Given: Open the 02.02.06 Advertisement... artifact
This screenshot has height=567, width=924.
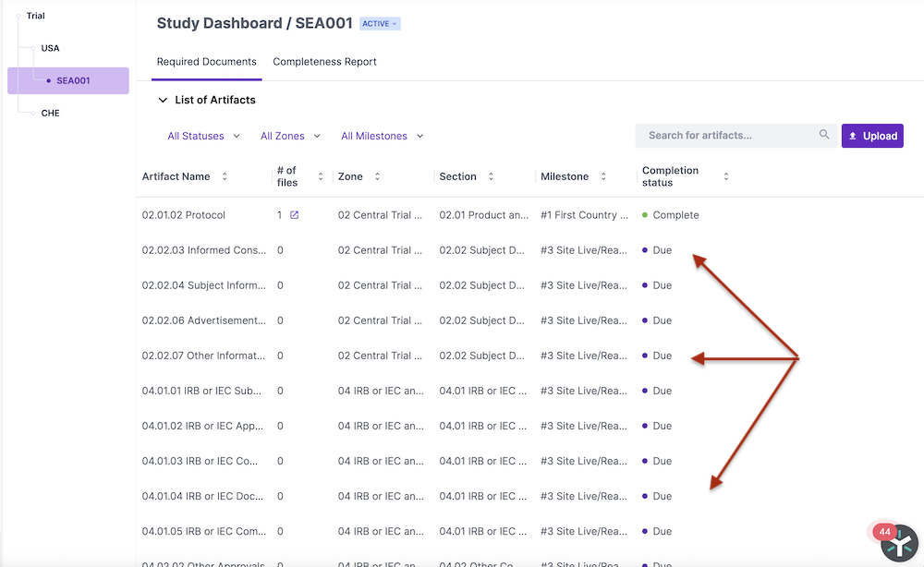Looking at the screenshot, I should [x=203, y=320].
